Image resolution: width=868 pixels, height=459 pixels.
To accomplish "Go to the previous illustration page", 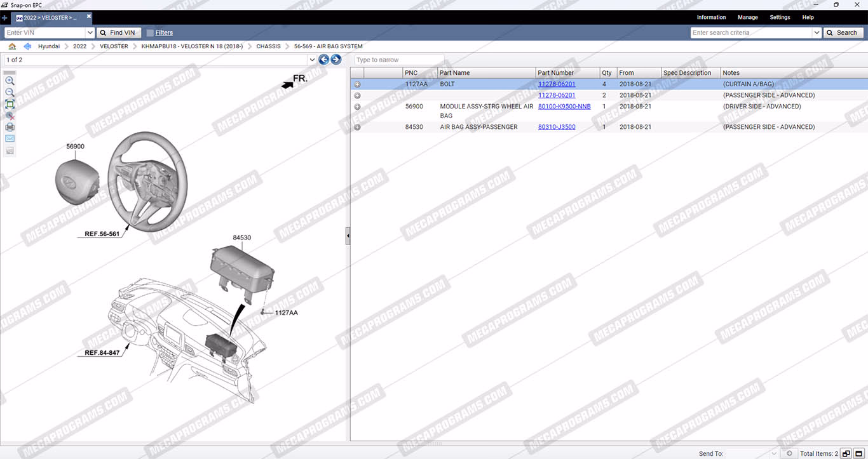I will (x=324, y=60).
